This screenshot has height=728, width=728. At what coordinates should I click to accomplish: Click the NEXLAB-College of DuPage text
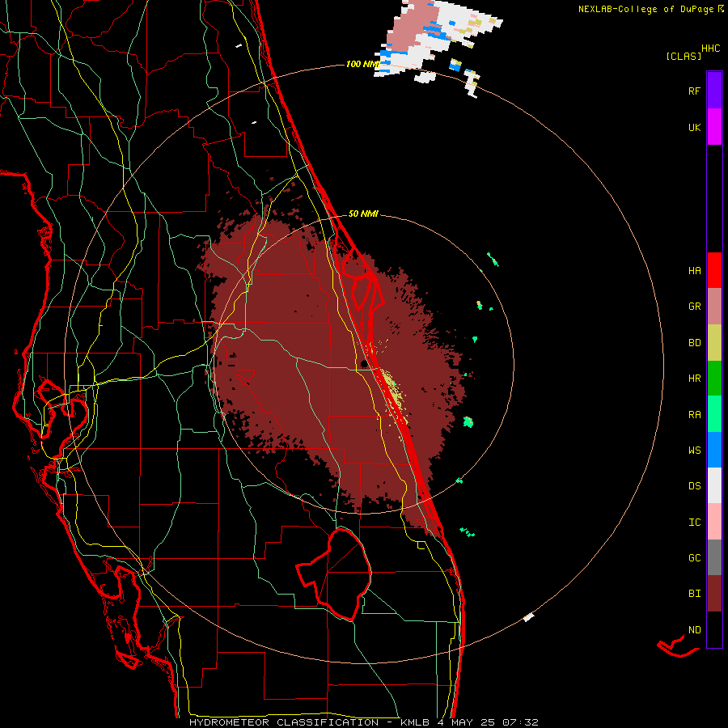pyautogui.click(x=645, y=9)
